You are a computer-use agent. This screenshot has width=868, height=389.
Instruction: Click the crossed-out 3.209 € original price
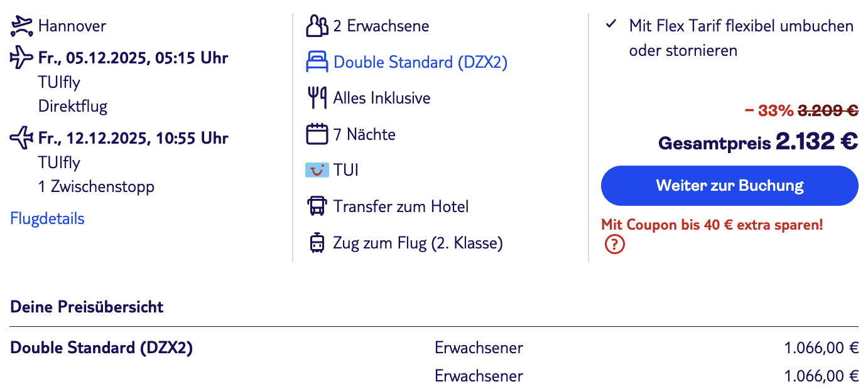click(828, 110)
